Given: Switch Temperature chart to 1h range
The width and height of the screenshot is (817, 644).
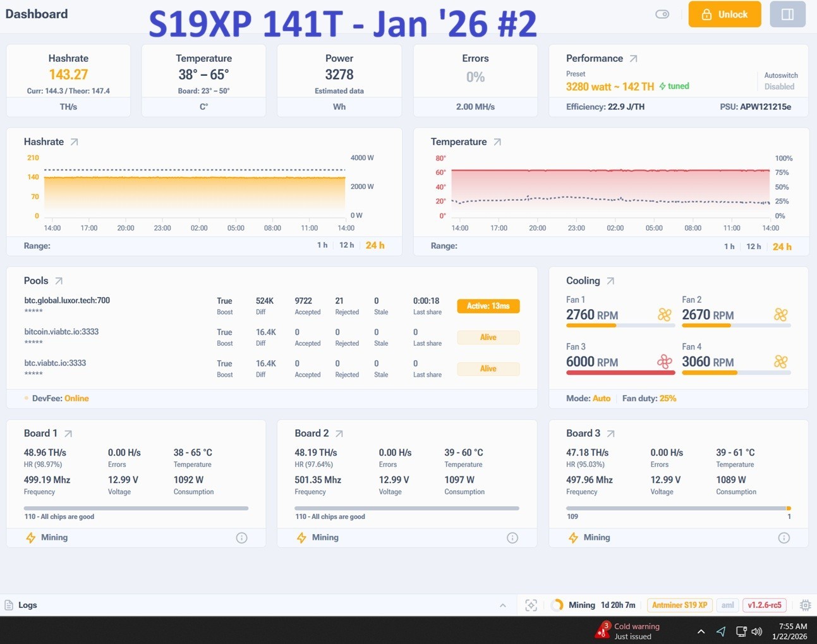Looking at the screenshot, I should tap(730, 246).
